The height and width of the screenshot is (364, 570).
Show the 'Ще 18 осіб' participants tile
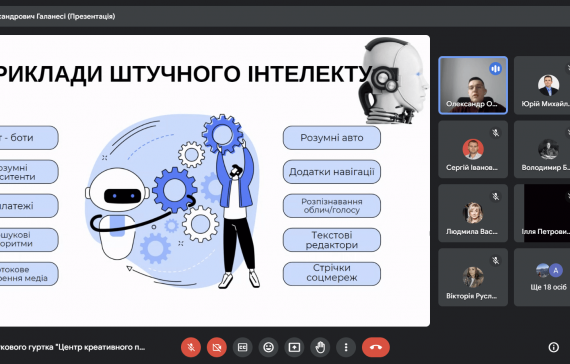coord(542,277)
